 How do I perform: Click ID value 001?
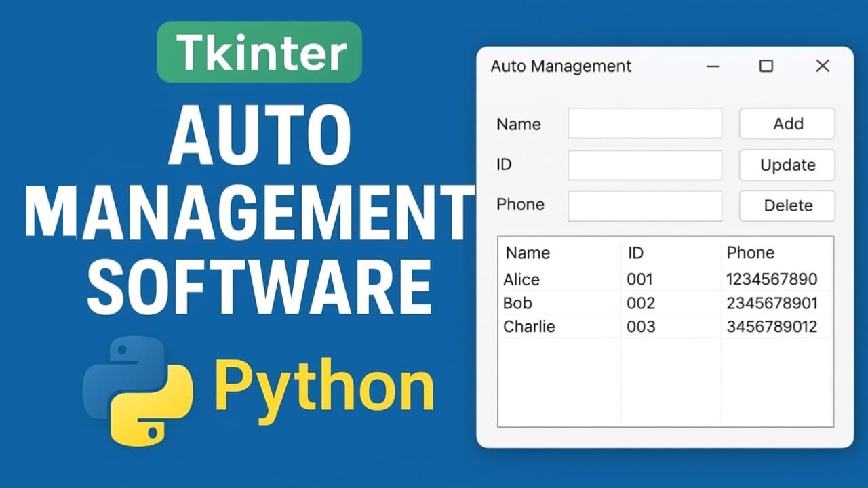tap(640, 279)
